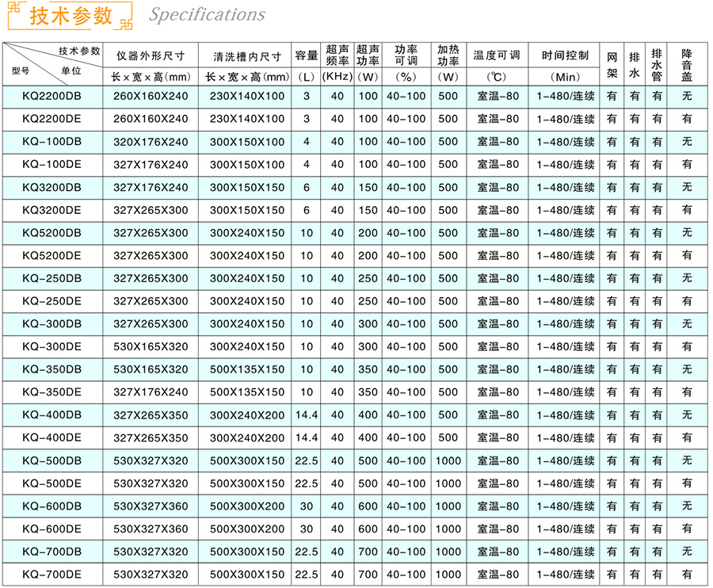Image resolution: width=713 pixels, height=588 pixels.
Task: Click the decorative icon beside 技术参数 title
Action: 14,14
